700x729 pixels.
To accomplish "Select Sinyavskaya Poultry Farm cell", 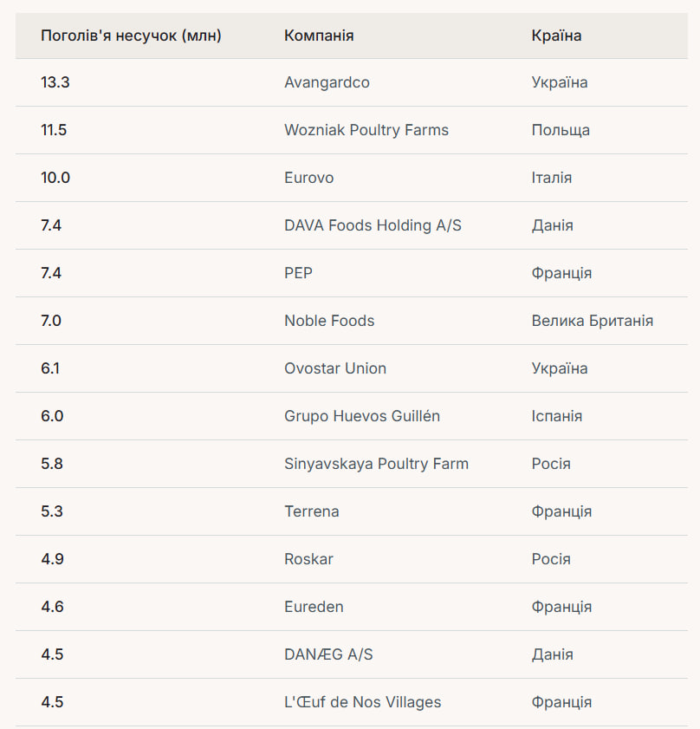I will click(x=376, y=464).
